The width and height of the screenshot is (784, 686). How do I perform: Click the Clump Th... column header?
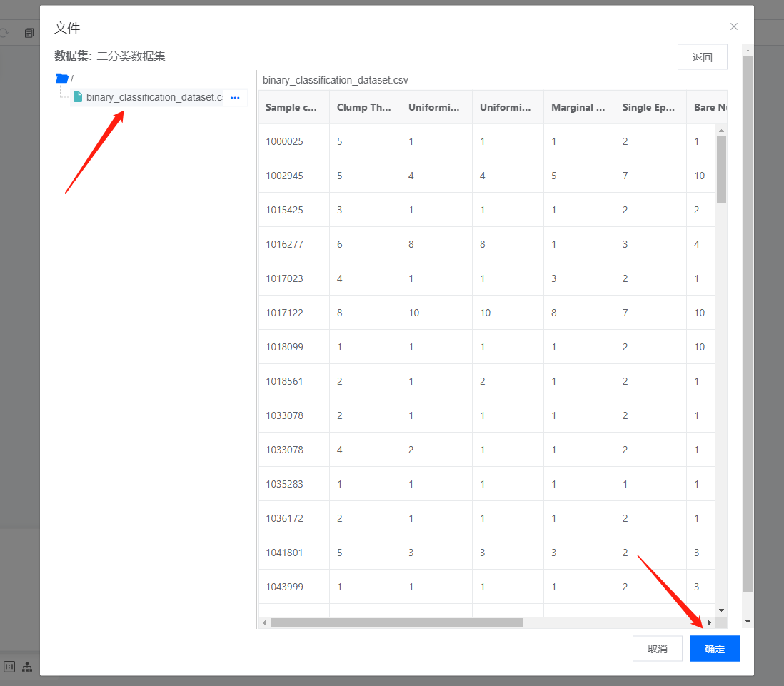click(365, 107)
